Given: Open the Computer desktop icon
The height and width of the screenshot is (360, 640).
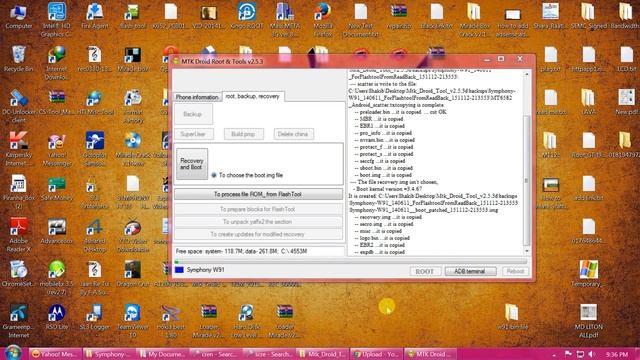Looking at the screenshot, I should pos(18,16).
